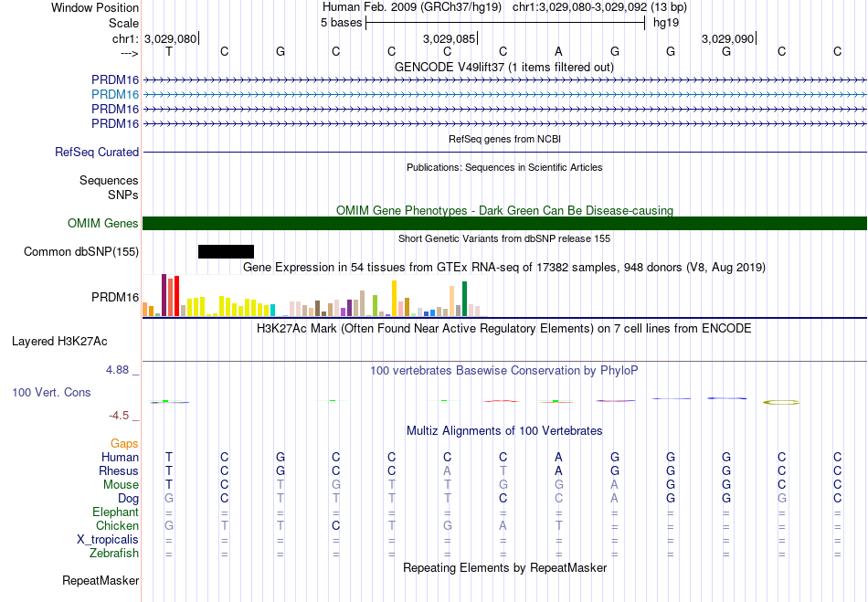
Task: Click the dark C base in the Chicken row
Action: coord(335,525)
